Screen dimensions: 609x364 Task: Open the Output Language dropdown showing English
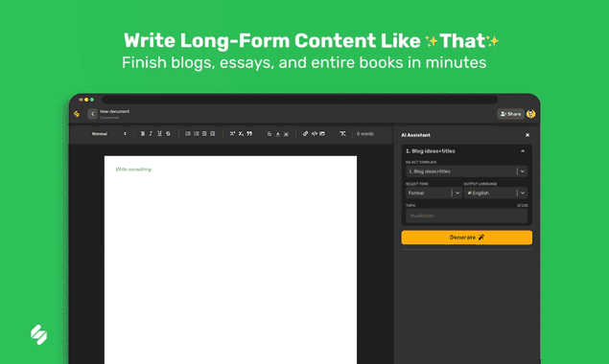pos(496,193)
